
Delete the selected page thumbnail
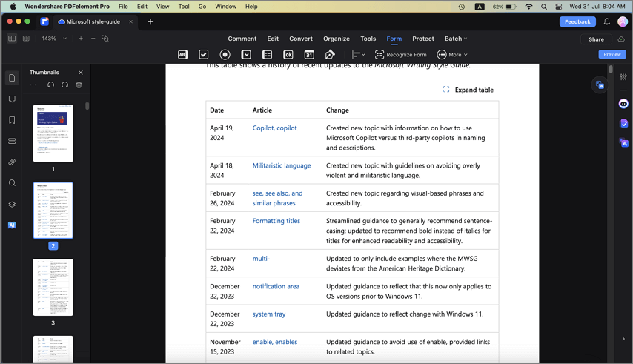click(79, 85)
